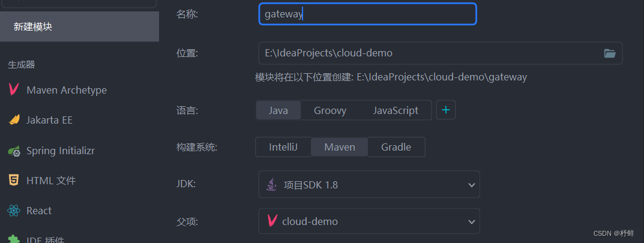Click the 名称: label
This screenshot has height=243, width=644.
pyautogui.click(x=187, y=14)
